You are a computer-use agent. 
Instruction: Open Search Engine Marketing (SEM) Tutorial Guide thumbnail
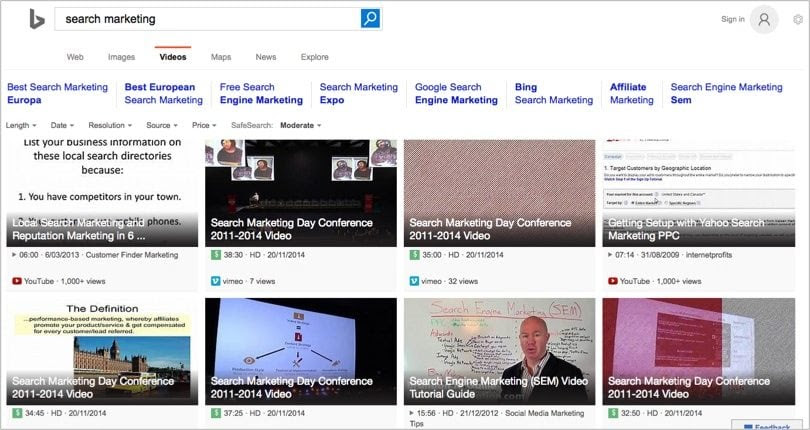point(500,351)
